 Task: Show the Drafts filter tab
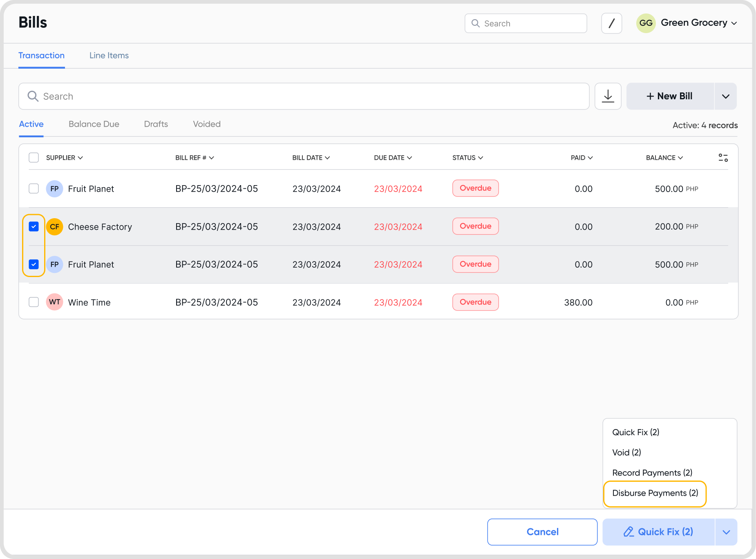click(156, 124)
